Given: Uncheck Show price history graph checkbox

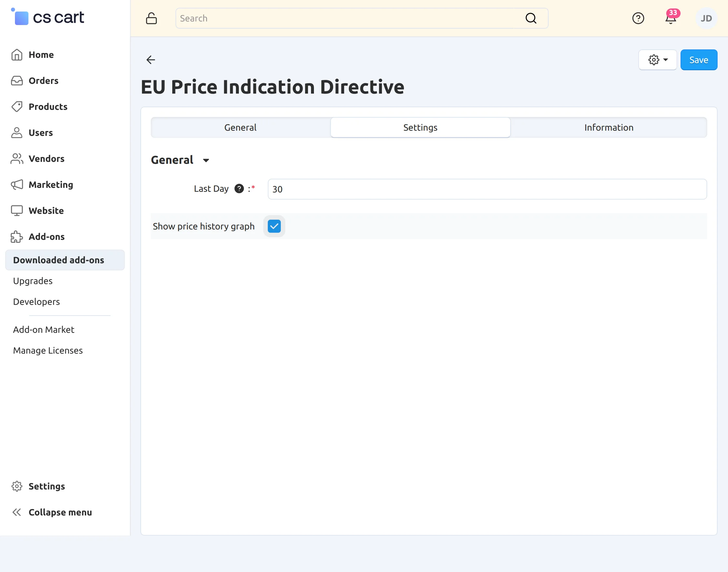Looking at the screenshot, I should tap(274, 227).
